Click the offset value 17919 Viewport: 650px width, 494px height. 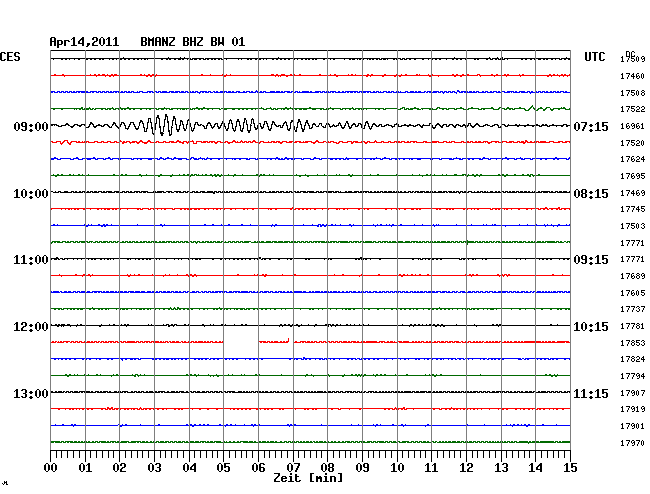pos(633,409)
